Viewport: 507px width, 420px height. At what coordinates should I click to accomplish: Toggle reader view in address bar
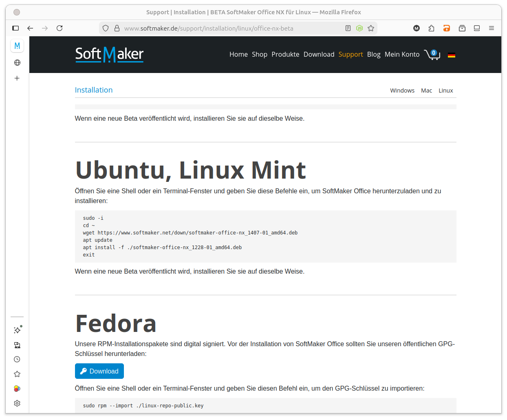tap(348, 28)
